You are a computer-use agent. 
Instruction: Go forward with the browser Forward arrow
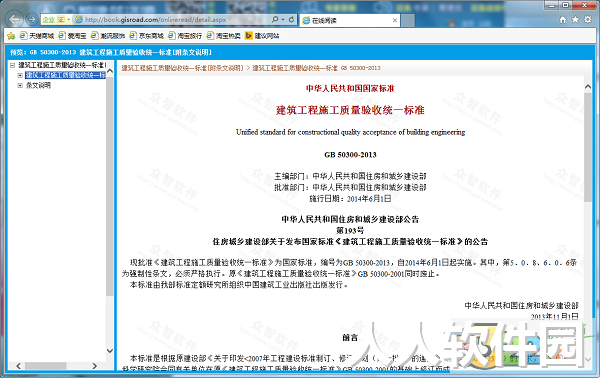pyautogui.click(x=32, y=19)
